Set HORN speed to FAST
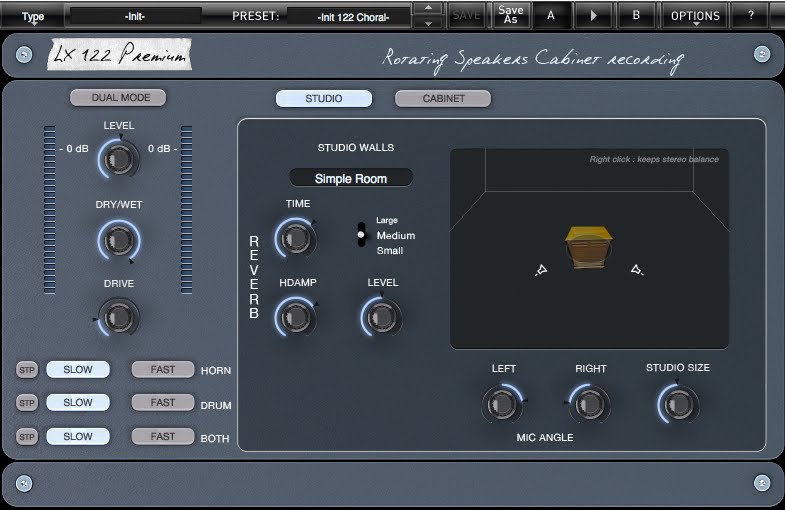The image size is (785, 510). click(x=163, y=369)
